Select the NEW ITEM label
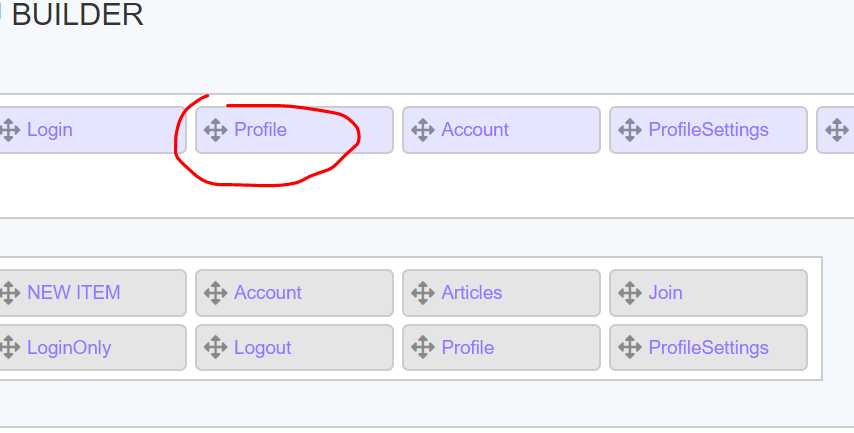Viewport: 854px width, 433px height. pos(73,293)
